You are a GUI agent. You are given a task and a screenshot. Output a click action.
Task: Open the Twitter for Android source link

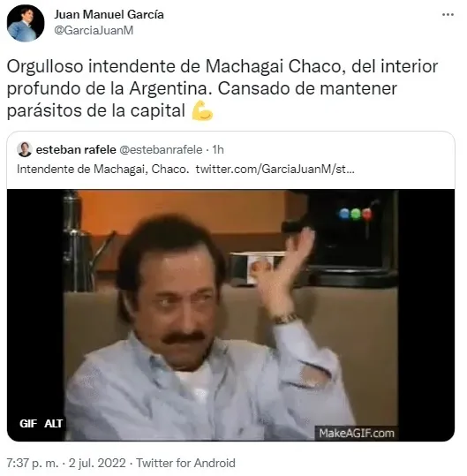[185, 463]
